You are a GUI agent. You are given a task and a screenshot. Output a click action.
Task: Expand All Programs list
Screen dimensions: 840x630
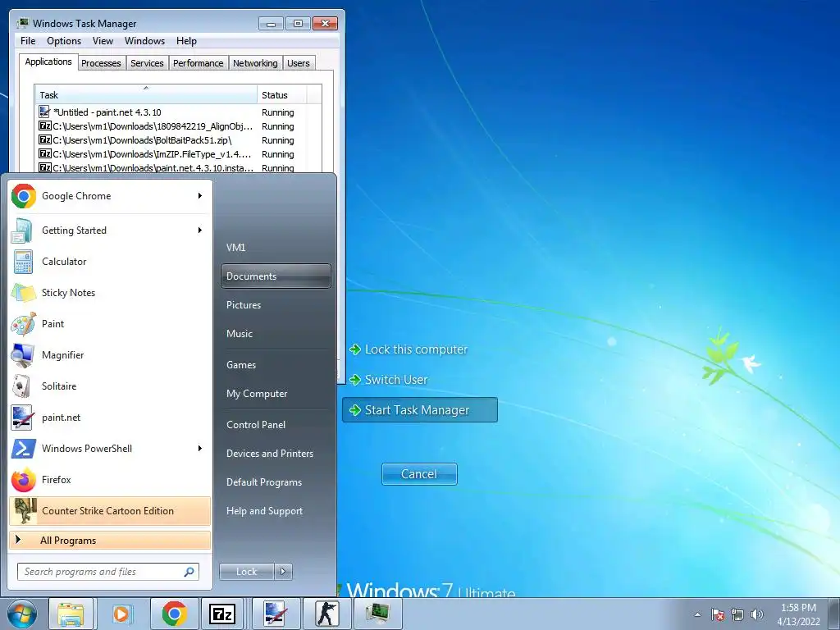110,541
